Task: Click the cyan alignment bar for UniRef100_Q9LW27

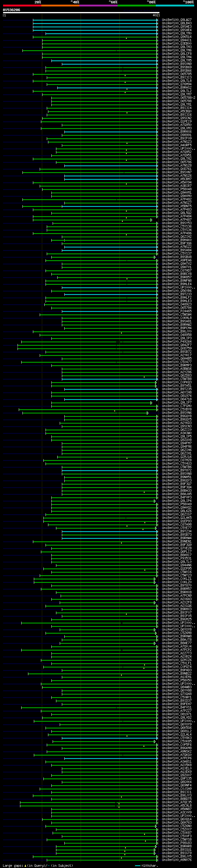Action: [95, 20]
